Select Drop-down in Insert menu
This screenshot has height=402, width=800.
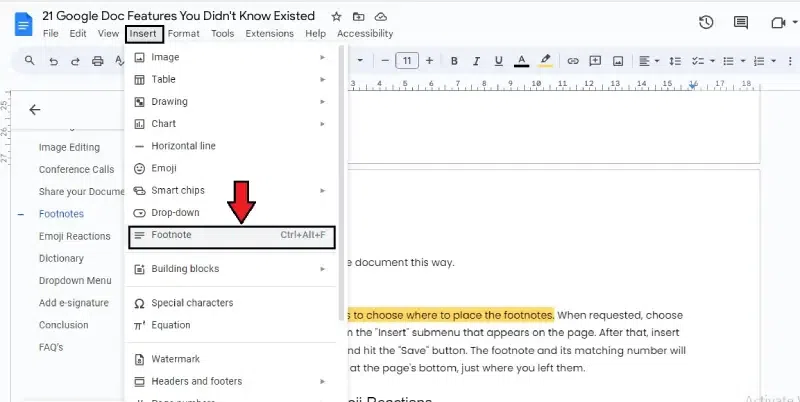[x=230, y=213]
